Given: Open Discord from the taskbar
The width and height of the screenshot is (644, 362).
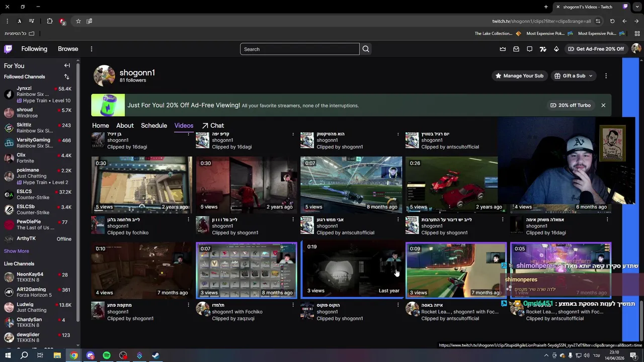Looking at the screenshot, I should [x=90, y=355].
